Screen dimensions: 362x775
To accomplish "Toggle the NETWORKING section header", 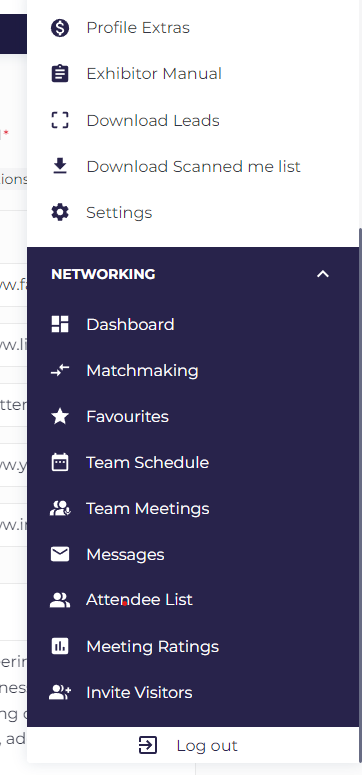I will 193,274.
